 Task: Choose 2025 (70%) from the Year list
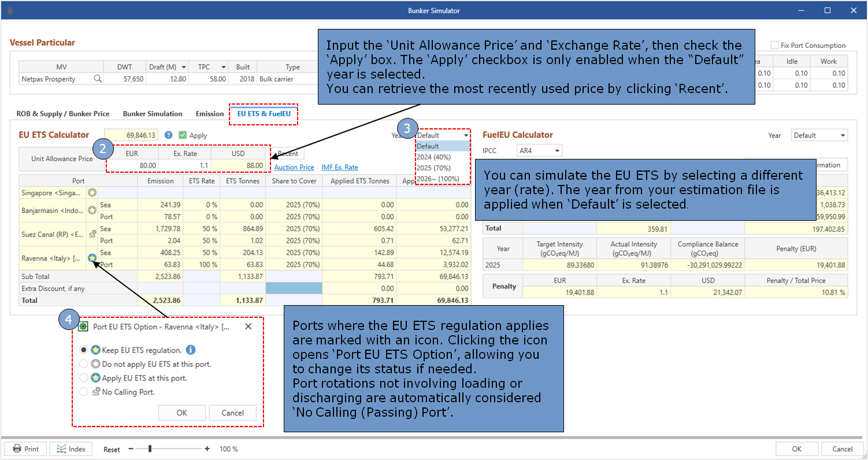(433, 168)
